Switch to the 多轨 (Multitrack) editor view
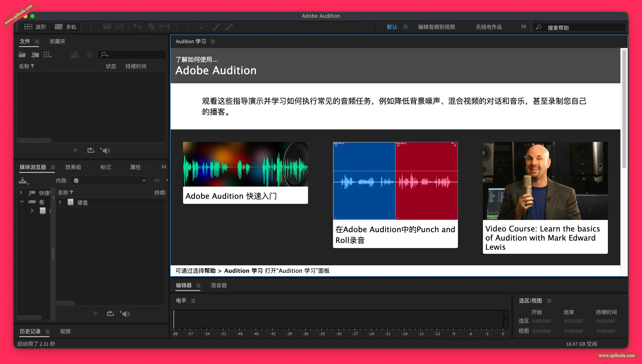The height and width of the screenshot is (364, 642). click(66, 27)
